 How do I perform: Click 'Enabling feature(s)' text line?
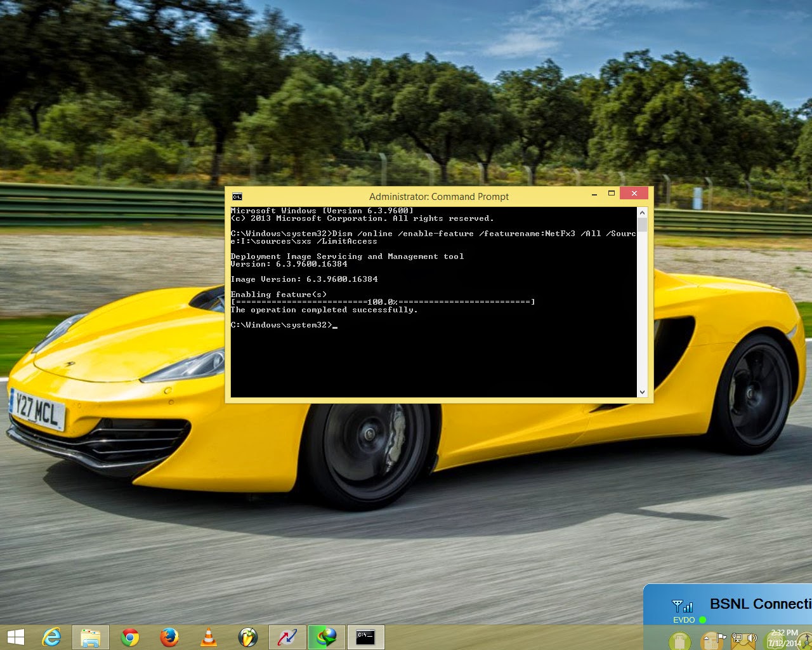point(279,295)
